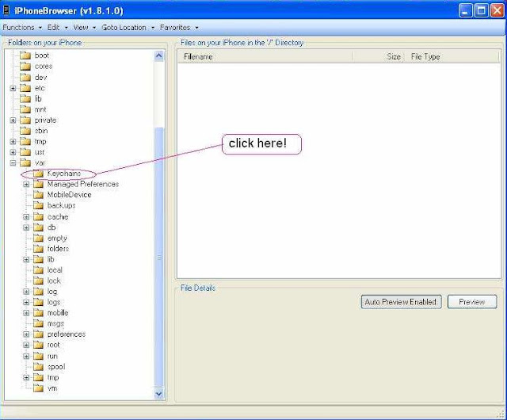
Task: Expand the top-level tmp folder node
Action: pyautogui.click(x=13, y=142)
